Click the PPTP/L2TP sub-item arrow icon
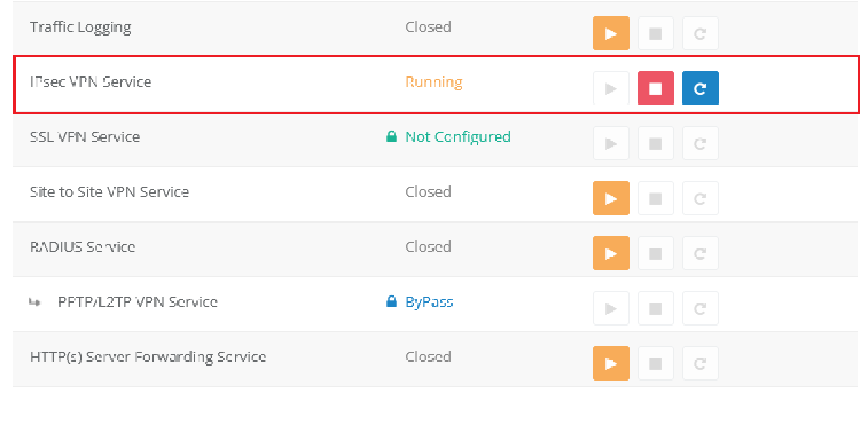This screenshot has height=428, width=868. tap(35, 302)
